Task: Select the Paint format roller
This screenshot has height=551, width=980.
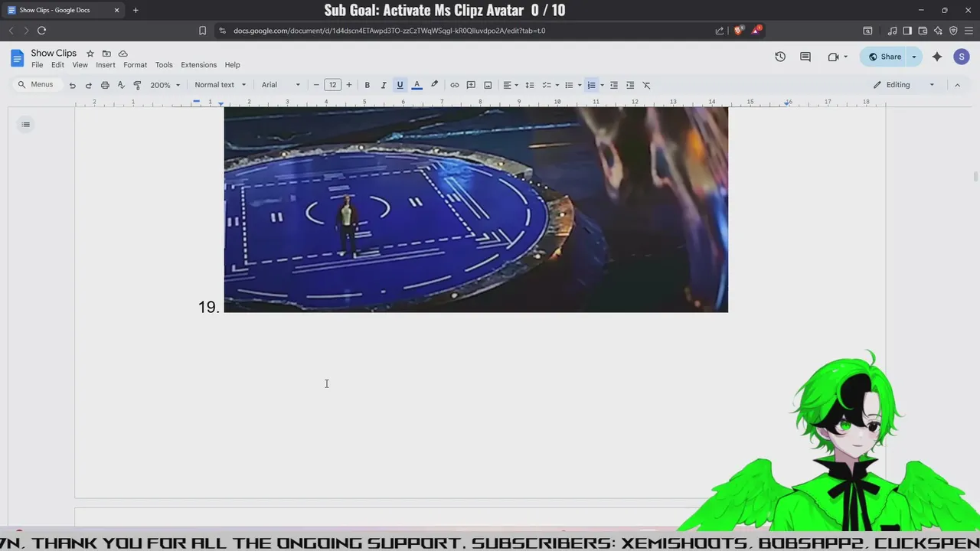Action: point(137,85)
